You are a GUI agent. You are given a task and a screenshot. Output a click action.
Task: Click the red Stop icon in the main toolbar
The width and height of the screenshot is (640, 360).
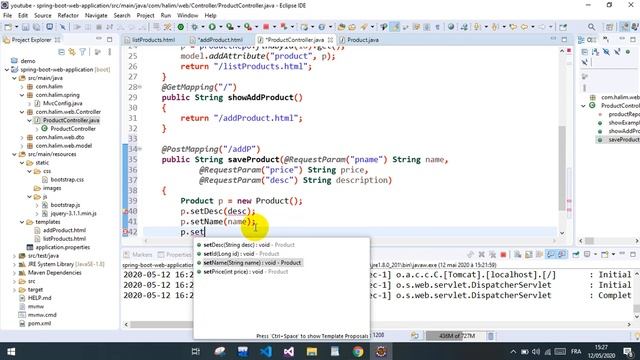point(266,27)
